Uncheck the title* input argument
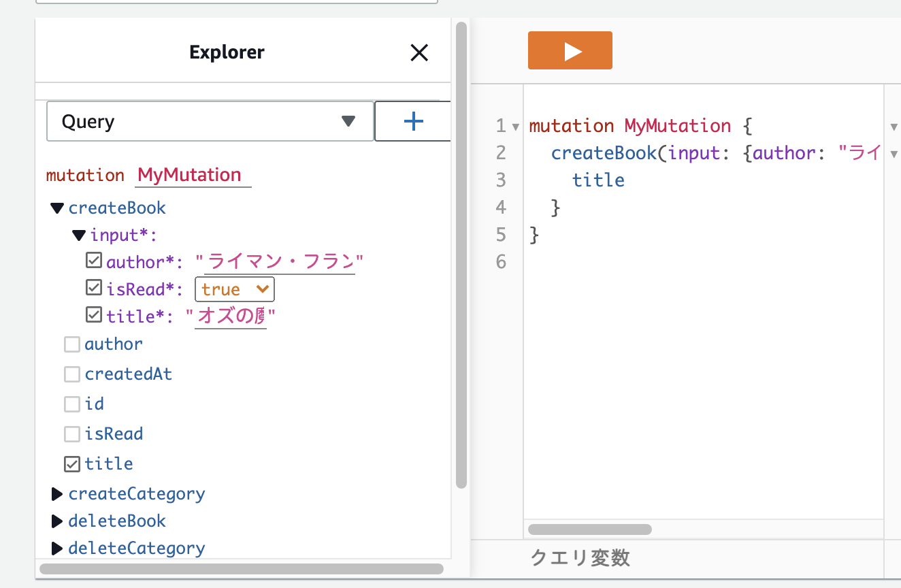Viewport: 901px width, 588px height. coord(94,316)
